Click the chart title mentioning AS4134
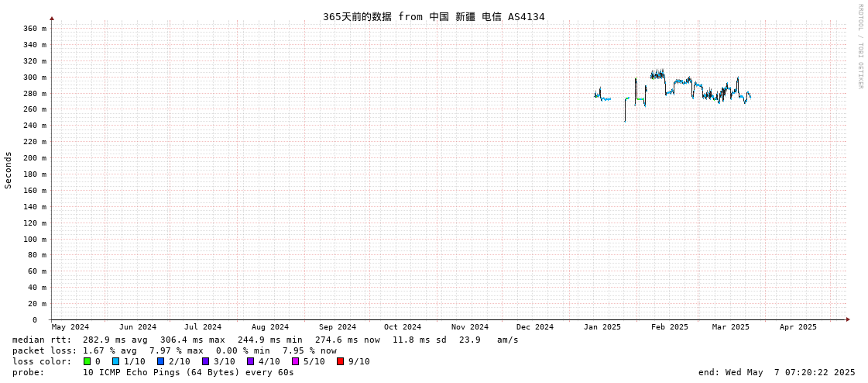Viewport: 868px width, 383px height. pyautogui.click(x=434, y=16)
